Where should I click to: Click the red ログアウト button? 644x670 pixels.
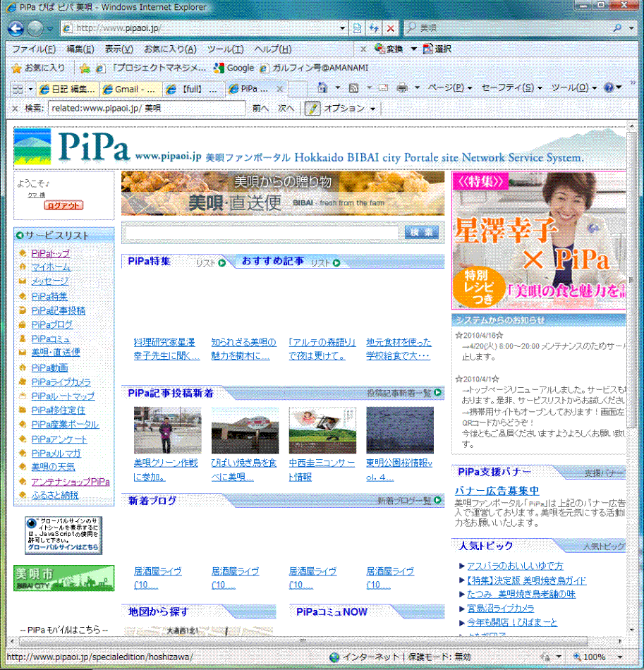tap(63, 205)
